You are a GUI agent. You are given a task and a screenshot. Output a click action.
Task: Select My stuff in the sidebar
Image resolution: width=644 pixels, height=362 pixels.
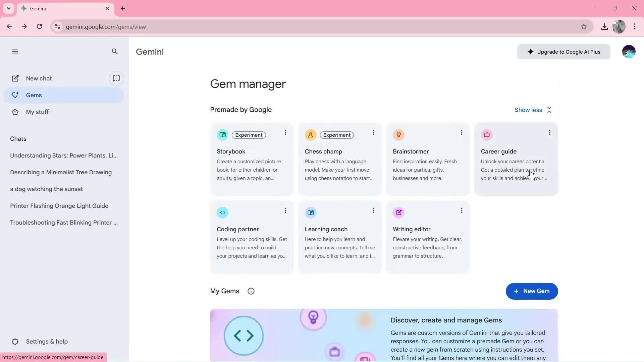pos(37,112)
